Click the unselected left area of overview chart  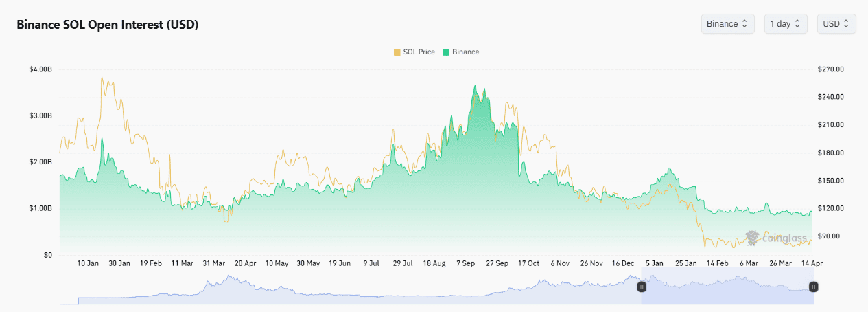point(343,290)
